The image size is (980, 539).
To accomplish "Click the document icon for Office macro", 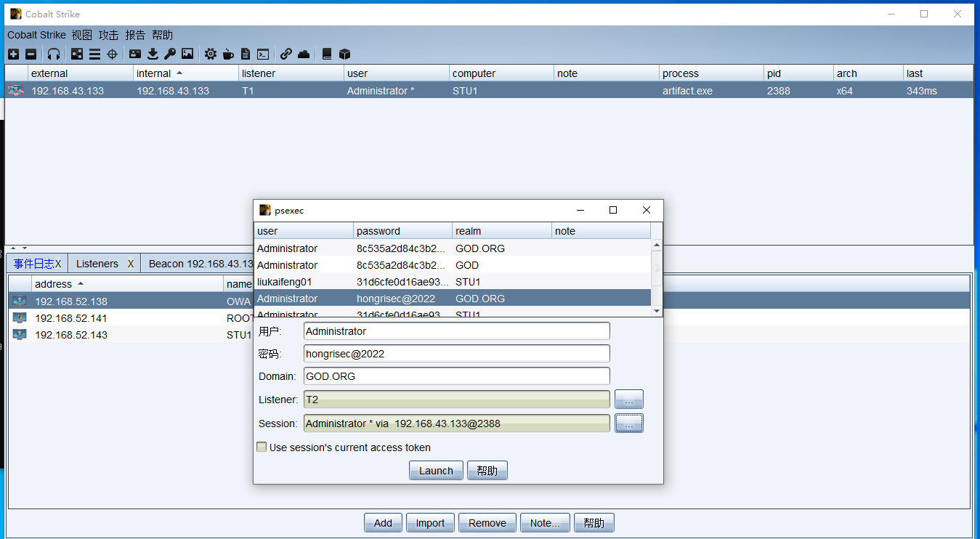I will pyautogui.click(x=246, y=54).
